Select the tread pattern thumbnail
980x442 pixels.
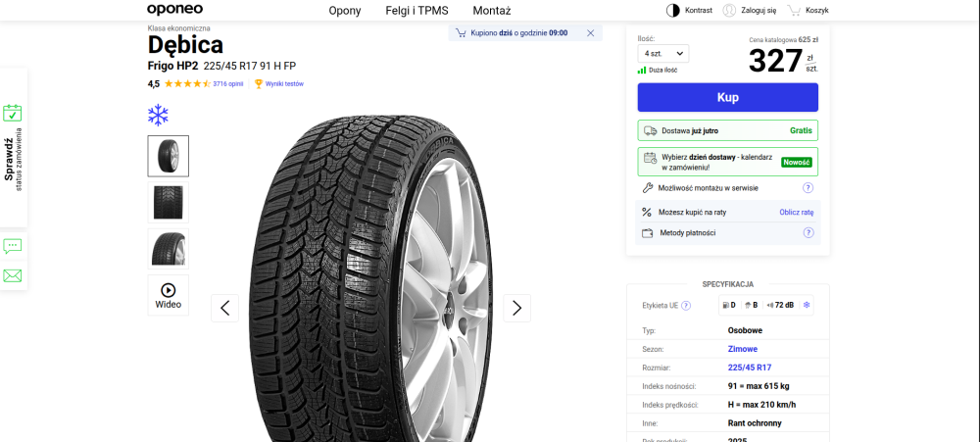pyautogui.click(x=169, y=203)
